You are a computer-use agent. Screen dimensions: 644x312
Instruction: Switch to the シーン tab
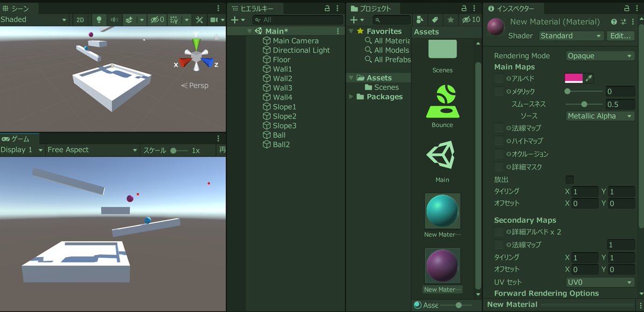pyautogui.click(x=18, y=8)
